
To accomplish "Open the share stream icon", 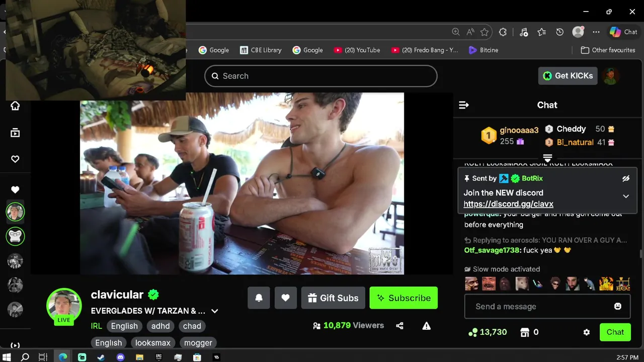I will click(x=399, y=326).
